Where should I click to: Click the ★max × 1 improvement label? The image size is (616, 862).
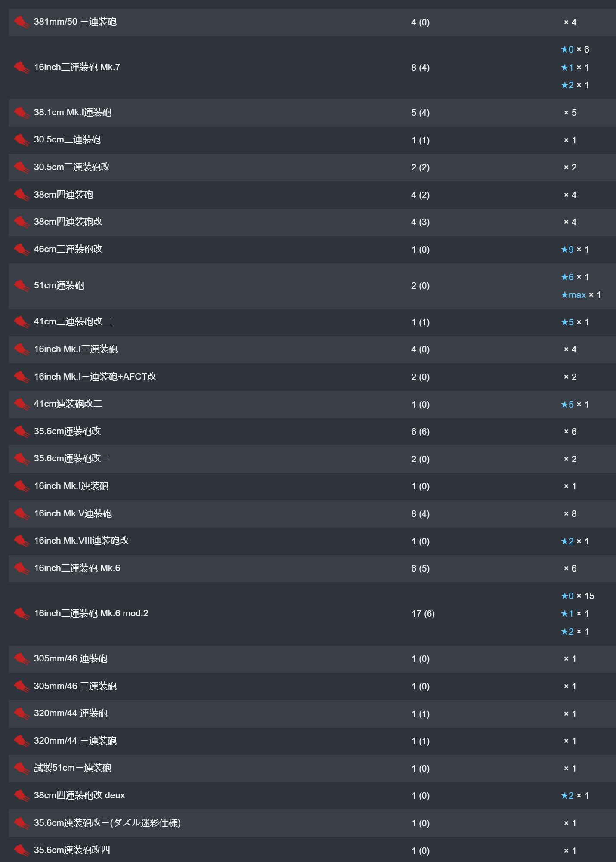[x=581, y=295]
